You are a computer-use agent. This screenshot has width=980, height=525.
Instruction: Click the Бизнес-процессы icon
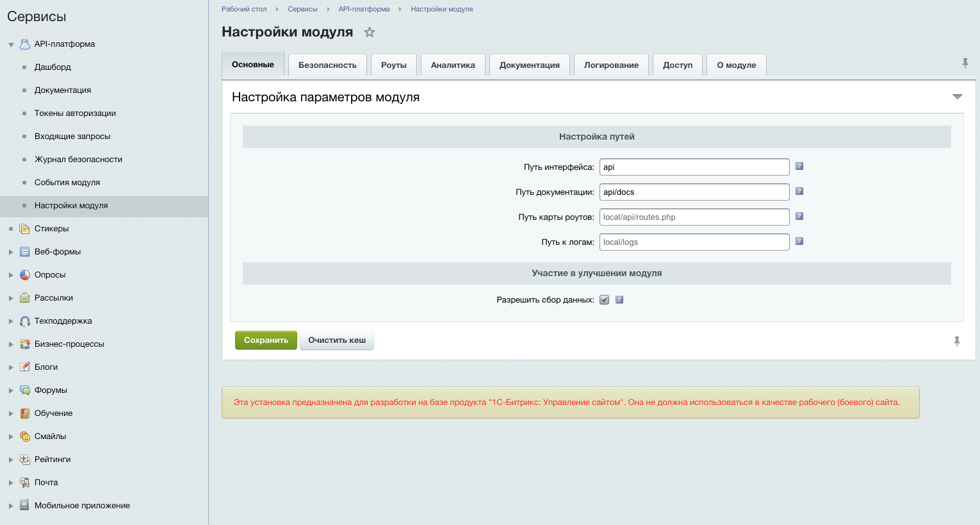(x=25, y=344)
